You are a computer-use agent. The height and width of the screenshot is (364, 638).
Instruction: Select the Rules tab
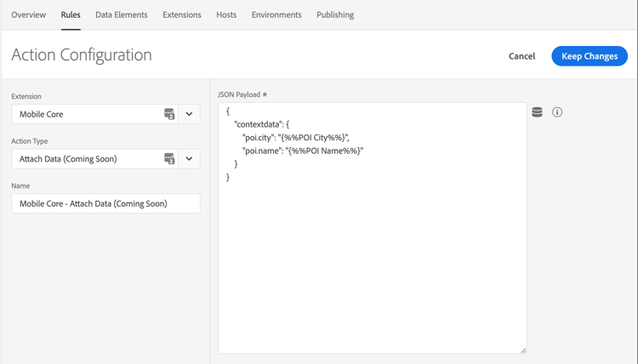[x=71, y=15]
